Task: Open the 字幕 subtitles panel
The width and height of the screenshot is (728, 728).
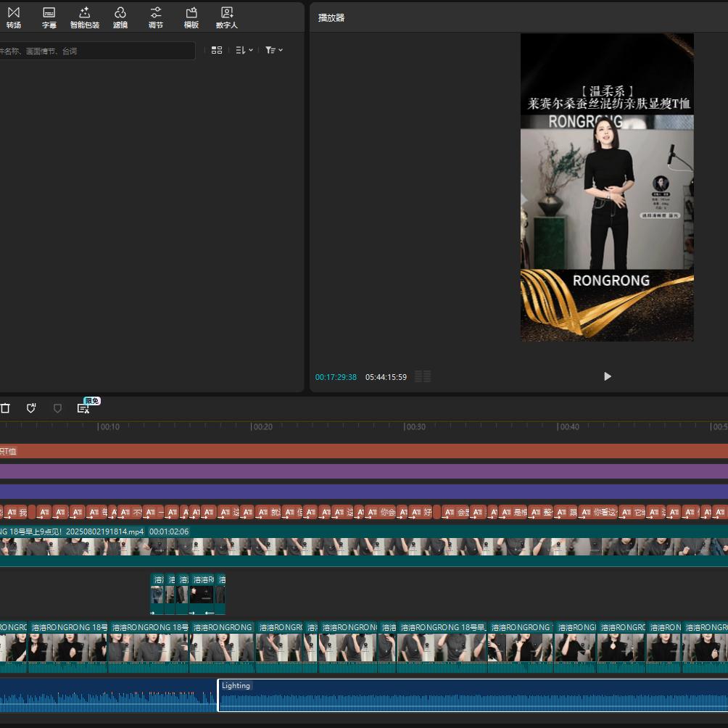Action: pyautogui.click(x=49, y=17)
